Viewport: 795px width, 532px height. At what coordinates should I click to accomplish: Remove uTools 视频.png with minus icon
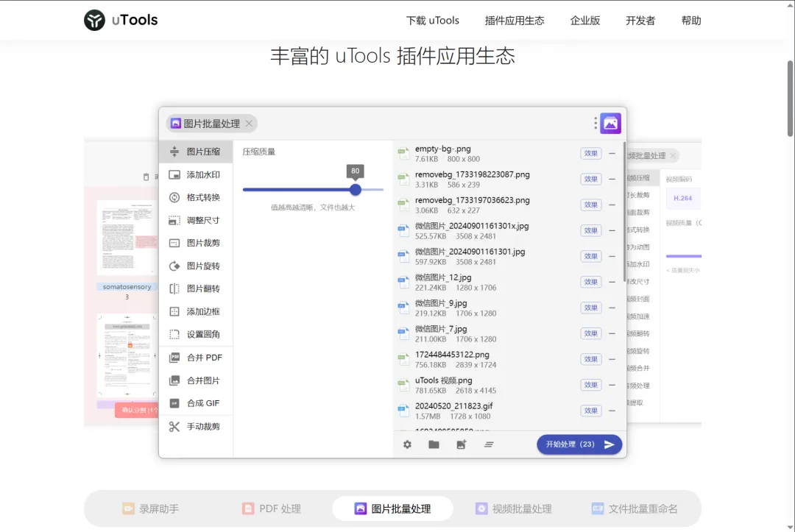click(x=612, y=385)
